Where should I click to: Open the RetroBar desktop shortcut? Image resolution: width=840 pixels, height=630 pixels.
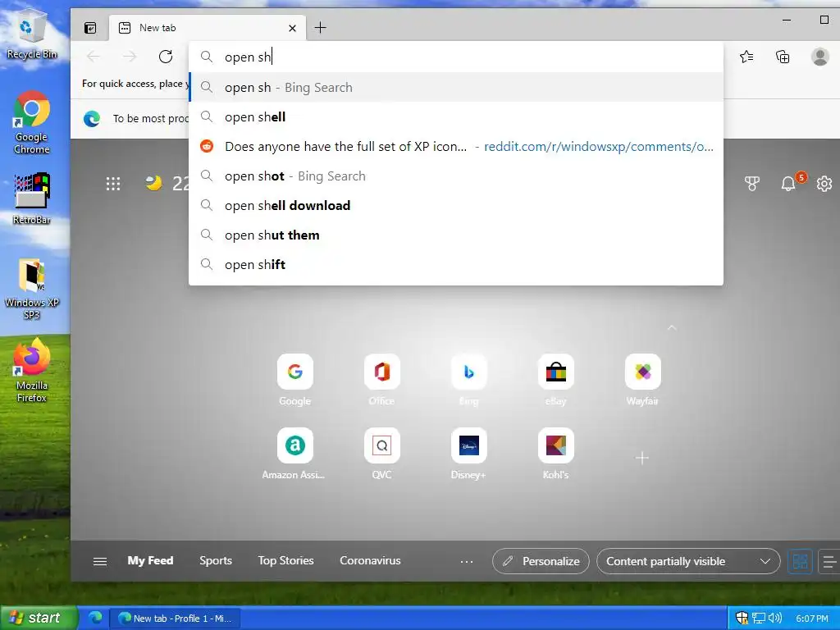point(31,199)
